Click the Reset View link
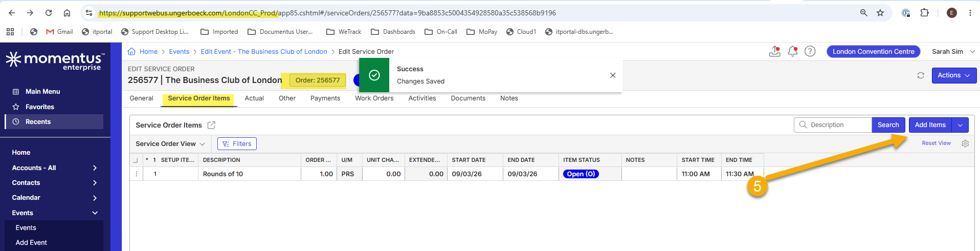This screenshot has width=980, height=251. click(936, 143)
